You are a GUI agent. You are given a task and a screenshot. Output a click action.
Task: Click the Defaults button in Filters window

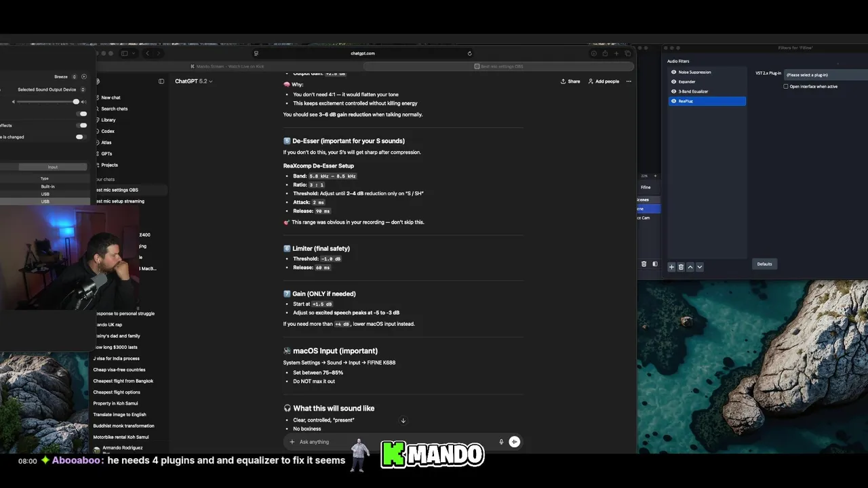[x=764, y=264]
